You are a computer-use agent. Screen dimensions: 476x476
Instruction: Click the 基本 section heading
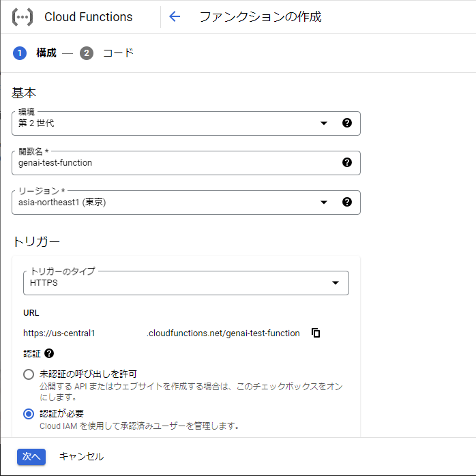coord(24,93)
